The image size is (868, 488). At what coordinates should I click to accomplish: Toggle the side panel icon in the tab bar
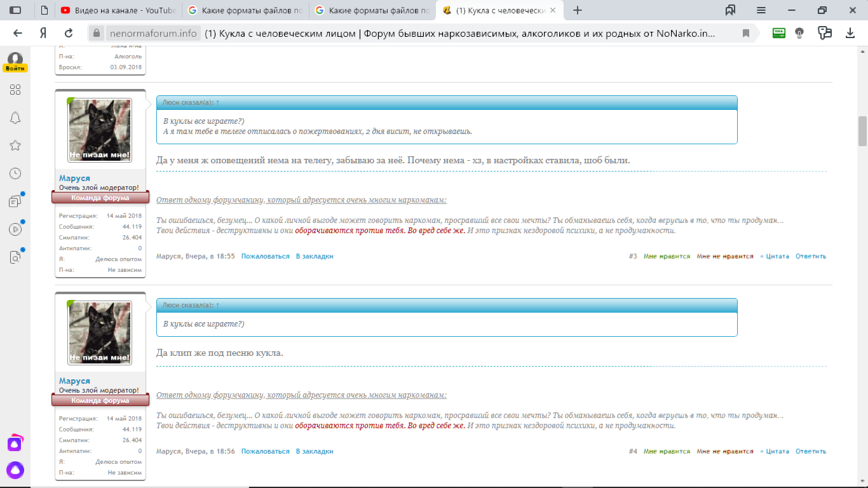pos(15,10)
